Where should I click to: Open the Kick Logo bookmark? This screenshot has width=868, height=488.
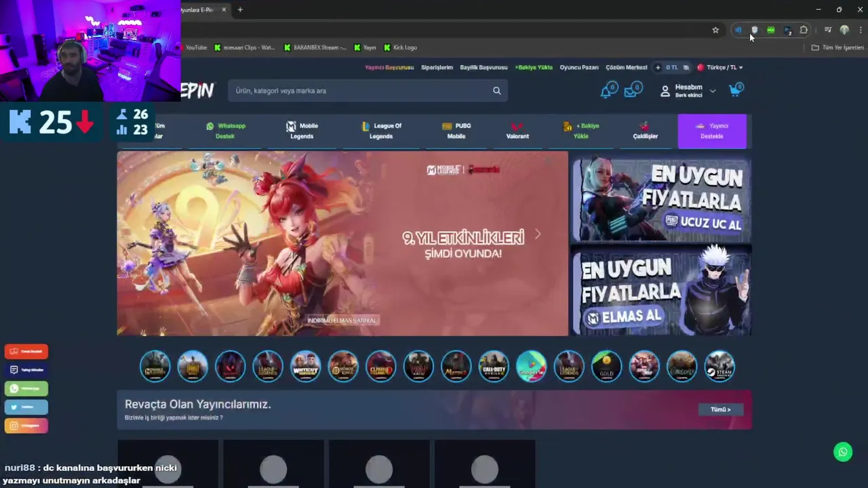[x=401, y=47]
